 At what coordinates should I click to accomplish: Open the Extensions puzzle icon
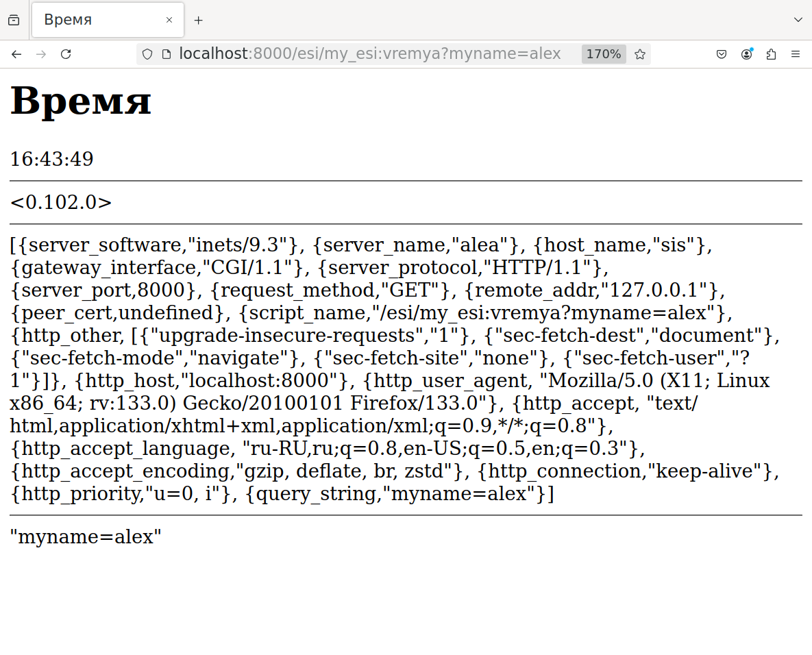pyautogui.click(x=771, y=54)
